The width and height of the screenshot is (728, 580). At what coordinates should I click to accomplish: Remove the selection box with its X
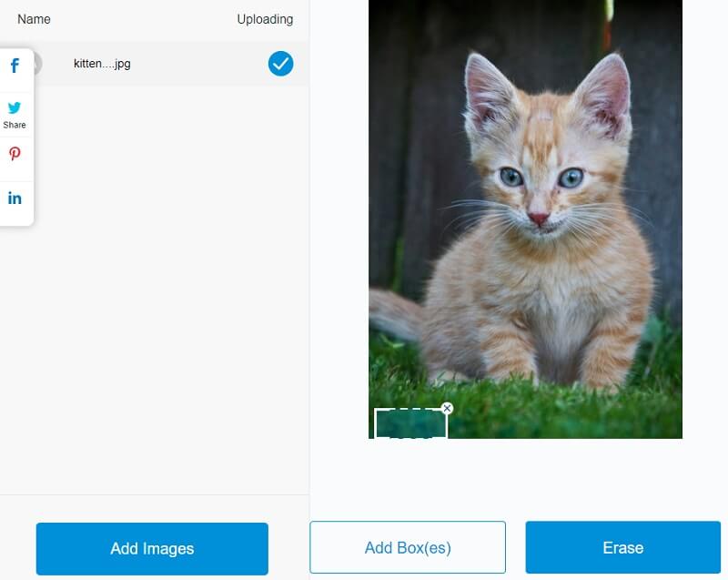click(x=447, y=409)
